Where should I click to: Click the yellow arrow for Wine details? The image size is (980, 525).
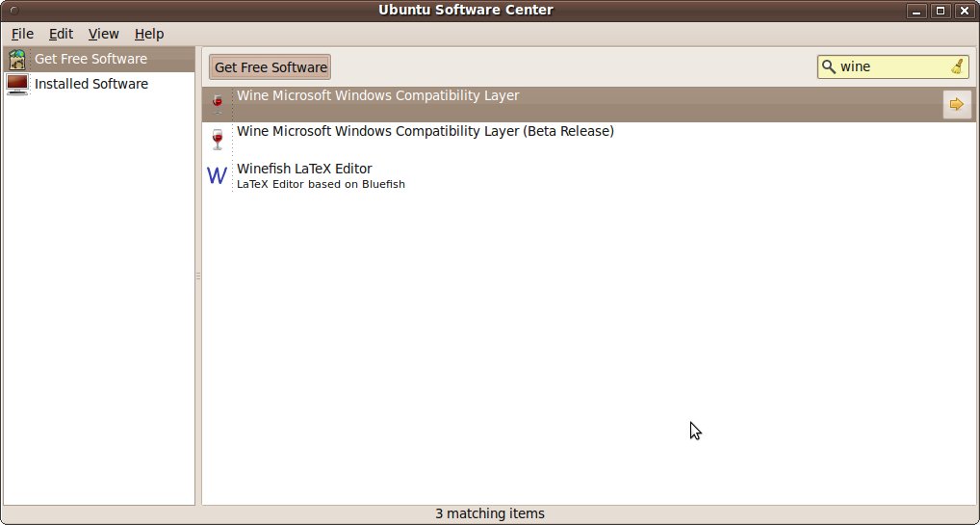957,104
